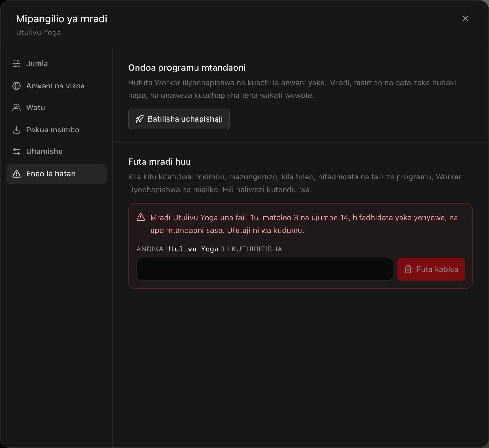Open the Uhamisho tab

(x=56, y=151)
